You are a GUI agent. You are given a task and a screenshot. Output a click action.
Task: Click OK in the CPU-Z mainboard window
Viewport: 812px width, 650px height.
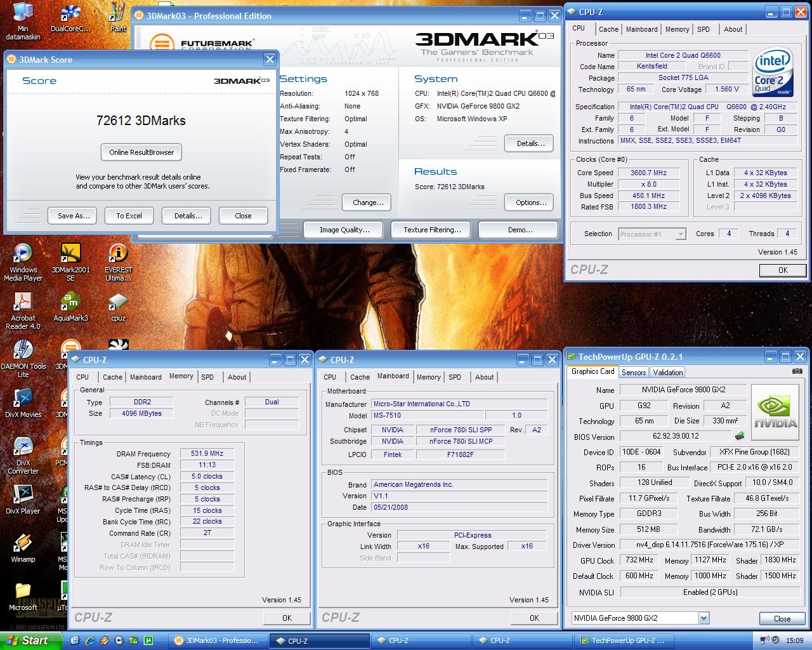pos(534,618)
